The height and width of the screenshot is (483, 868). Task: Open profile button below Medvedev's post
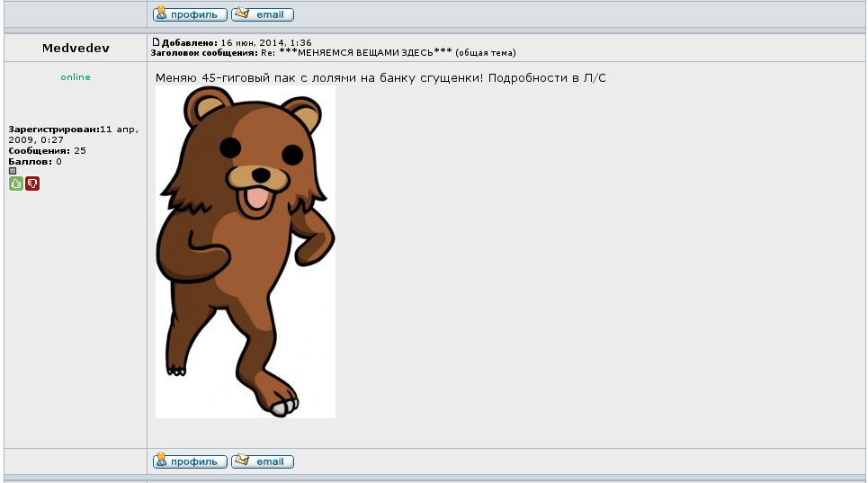coord(190,461)
